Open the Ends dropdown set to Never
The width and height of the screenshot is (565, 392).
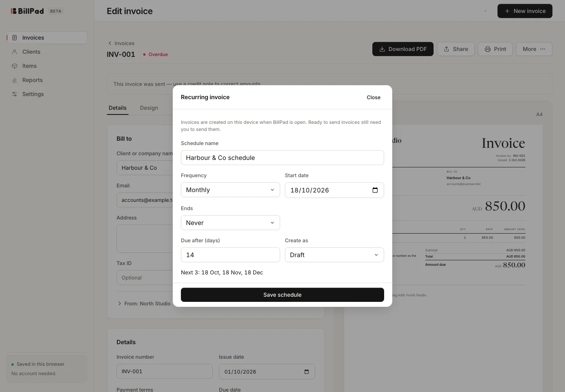[x=230, y=223]
